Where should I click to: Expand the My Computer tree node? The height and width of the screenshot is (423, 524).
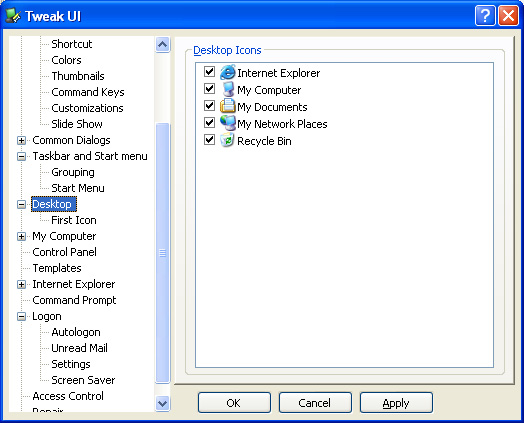tap(21, 237)
